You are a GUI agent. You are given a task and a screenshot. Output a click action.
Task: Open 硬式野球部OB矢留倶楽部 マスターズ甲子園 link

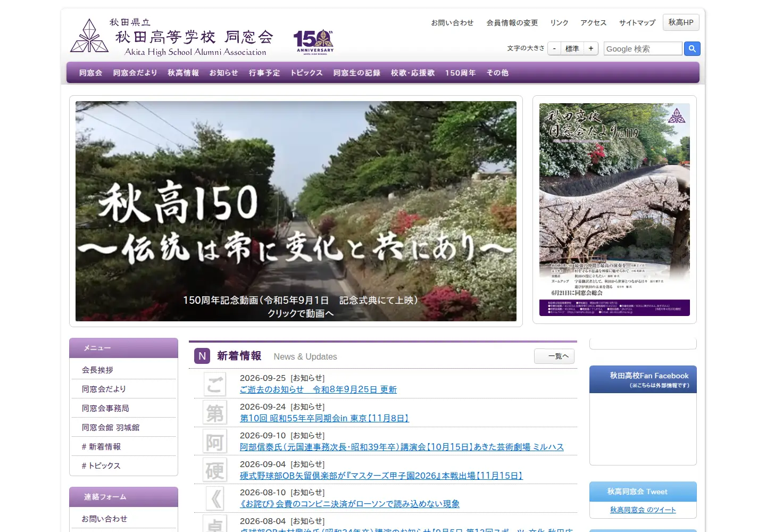[x=381, y=476]
